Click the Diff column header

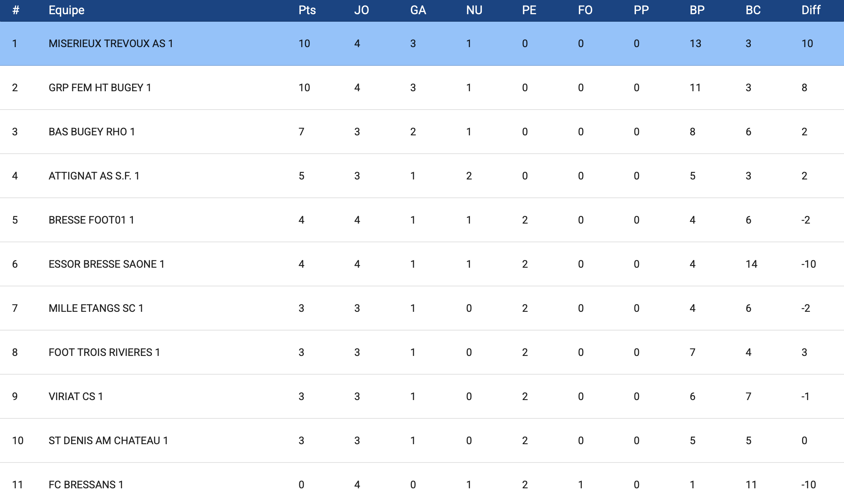point(811,10)
